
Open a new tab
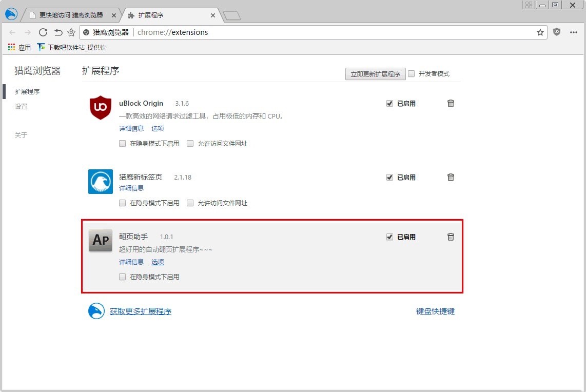pyautogui.click(x=232, y=16)
